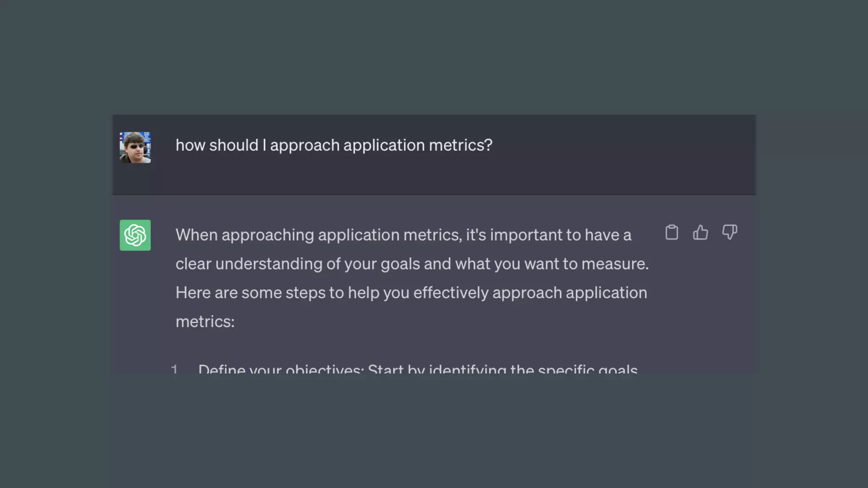Click the word "measure." in the response
The width and height of the screenshot is (868, 488).
[x=615, y=264]
